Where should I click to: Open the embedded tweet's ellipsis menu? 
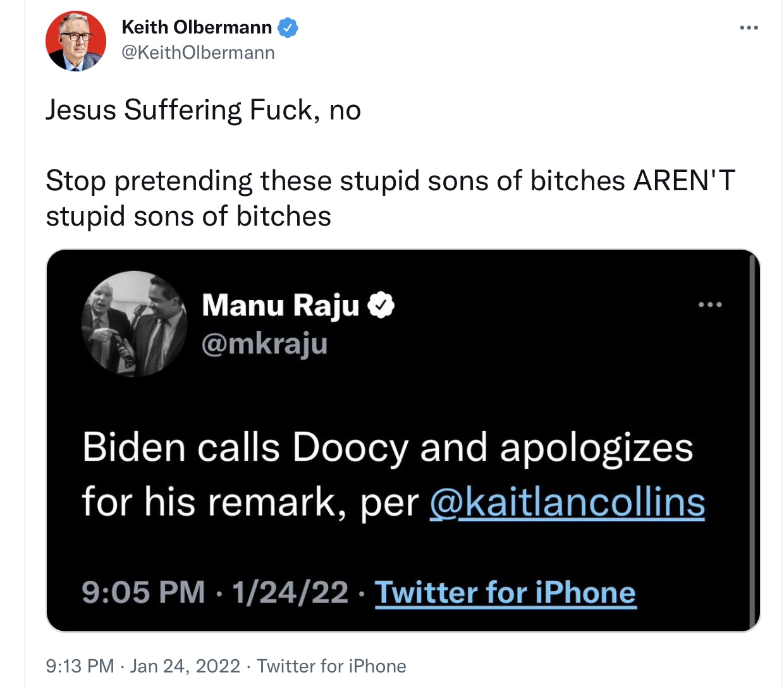[x=710, y=305]
